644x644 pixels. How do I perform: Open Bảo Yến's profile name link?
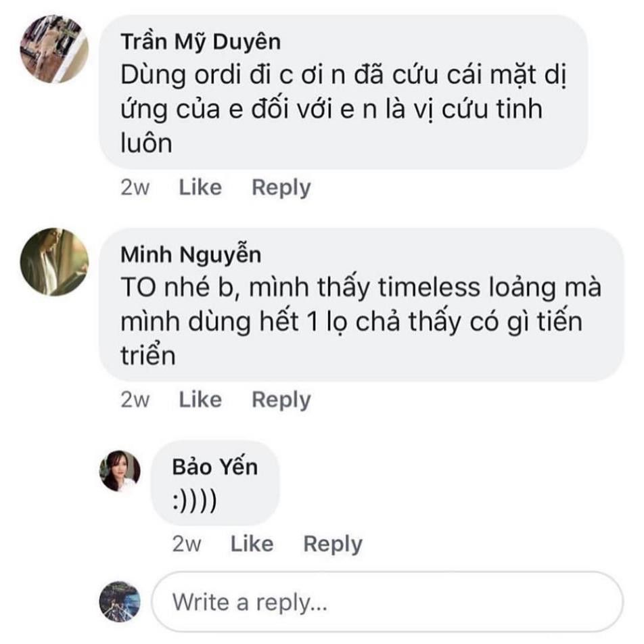(214, 467)
